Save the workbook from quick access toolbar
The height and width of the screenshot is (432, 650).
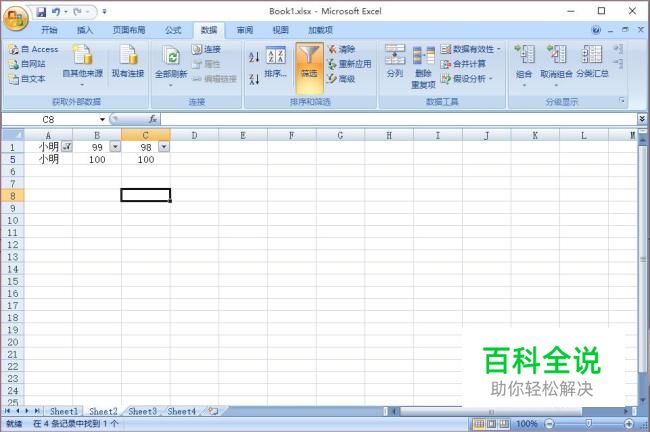[41, 12]
